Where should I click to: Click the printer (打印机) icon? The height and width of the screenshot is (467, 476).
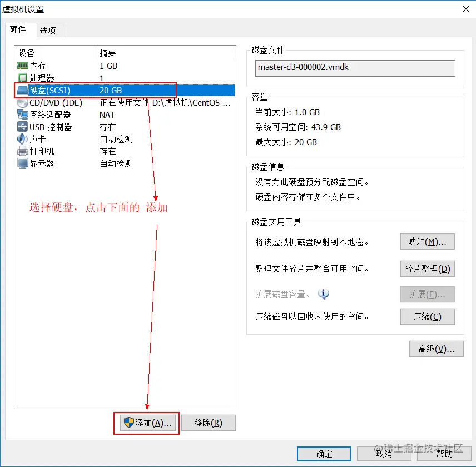click(23, 151)
